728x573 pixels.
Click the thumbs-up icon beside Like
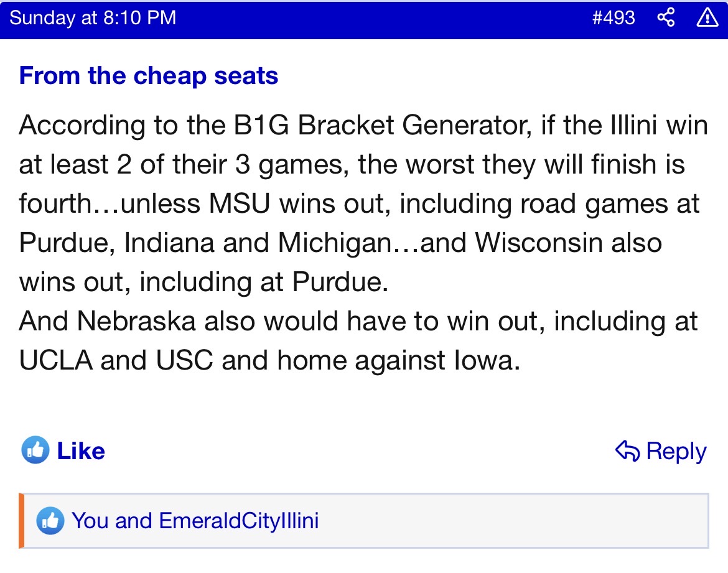coord(35,450)
